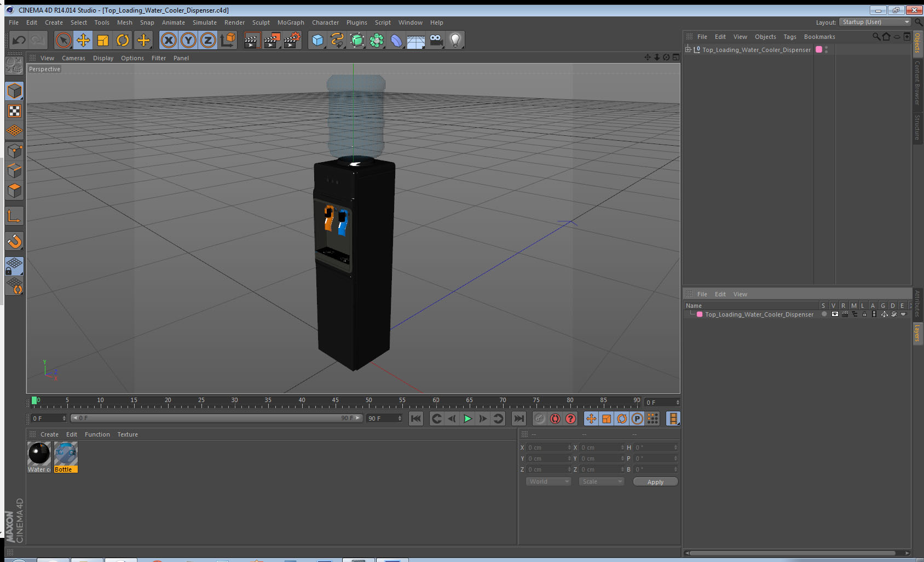Open the Floor environment icon
The width and height of the screenshot is (924, 562).
(416, 40)
